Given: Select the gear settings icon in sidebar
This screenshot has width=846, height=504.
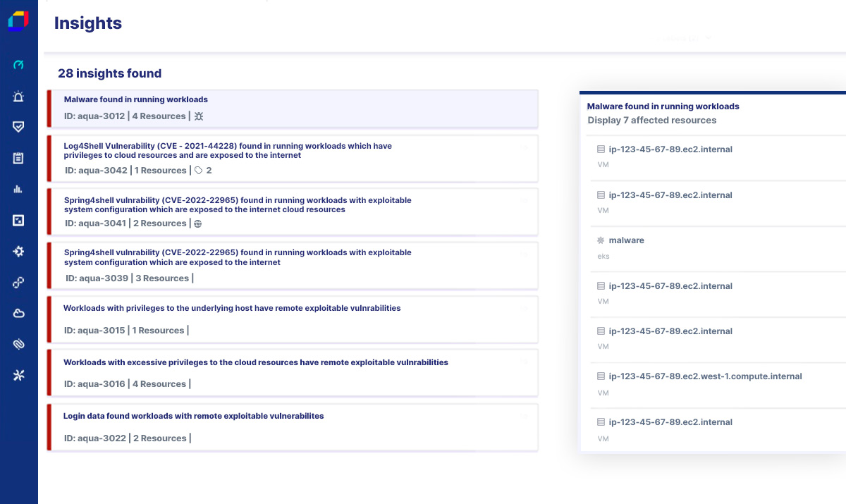Looking at the screenshot, I should point(19,251).
